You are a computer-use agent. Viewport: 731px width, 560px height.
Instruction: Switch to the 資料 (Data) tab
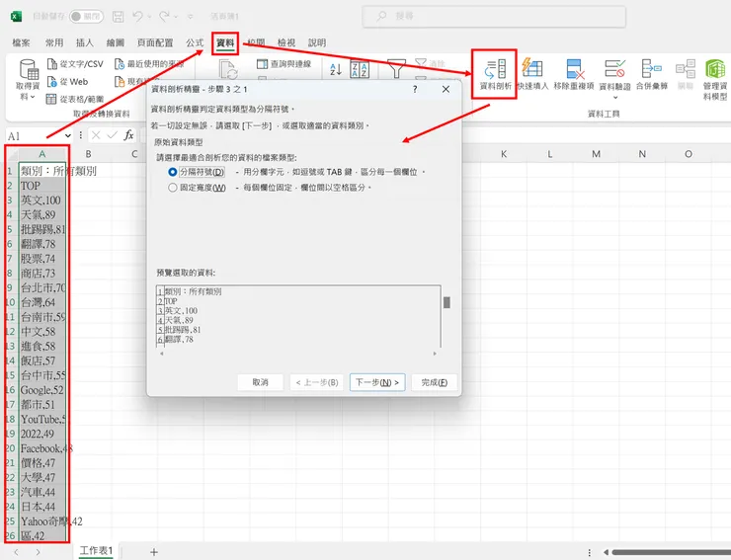225,43
